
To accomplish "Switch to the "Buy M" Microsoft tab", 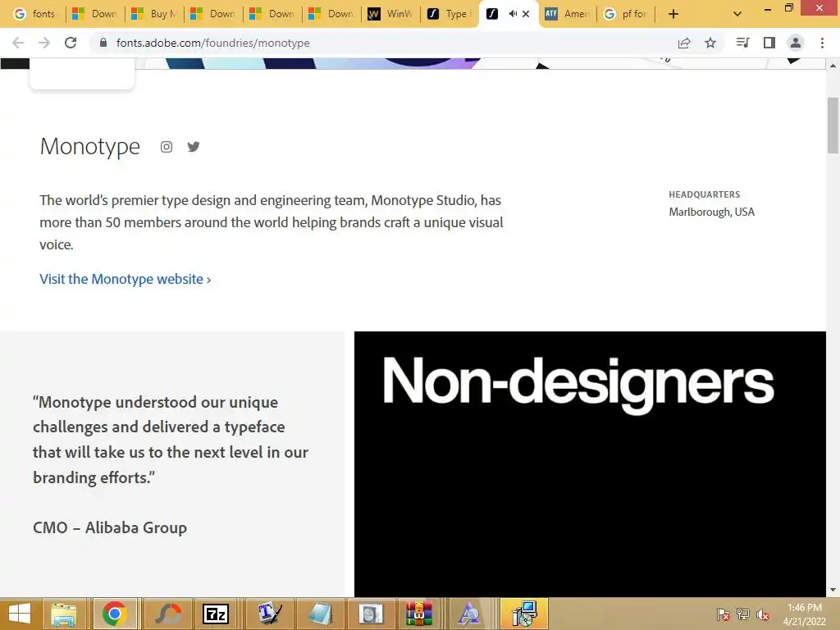I will [154, 14].
